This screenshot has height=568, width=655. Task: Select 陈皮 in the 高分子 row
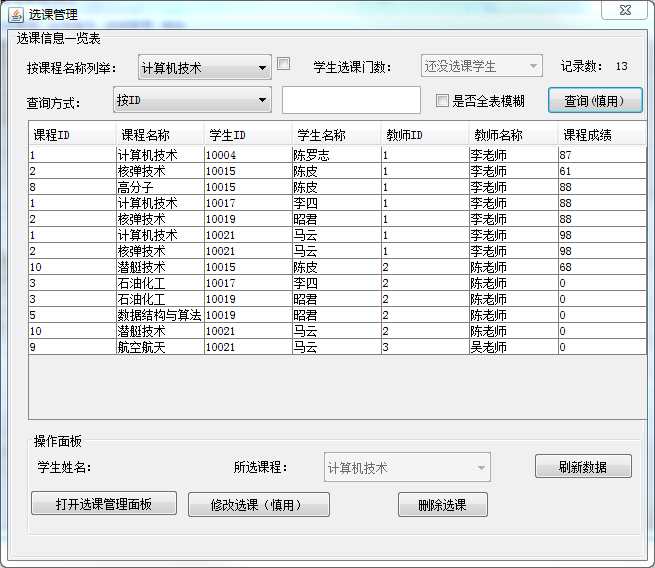point(336,187)
